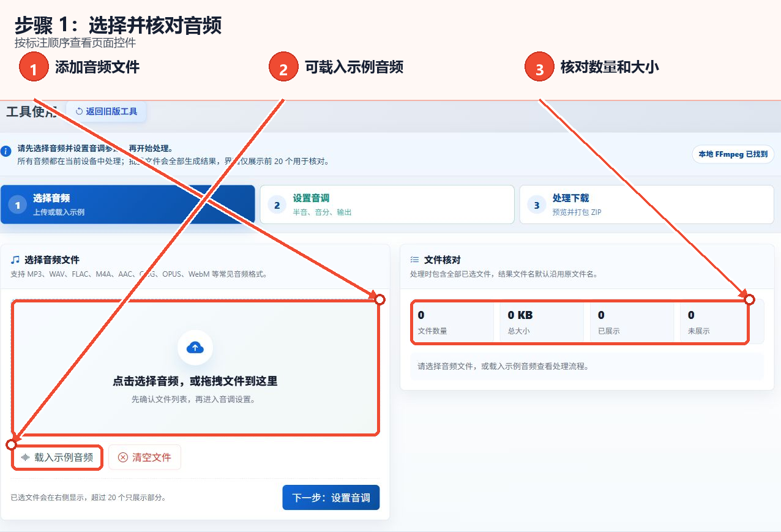Click the return arrow icon in 返回旧版工具

coord(79,111)
